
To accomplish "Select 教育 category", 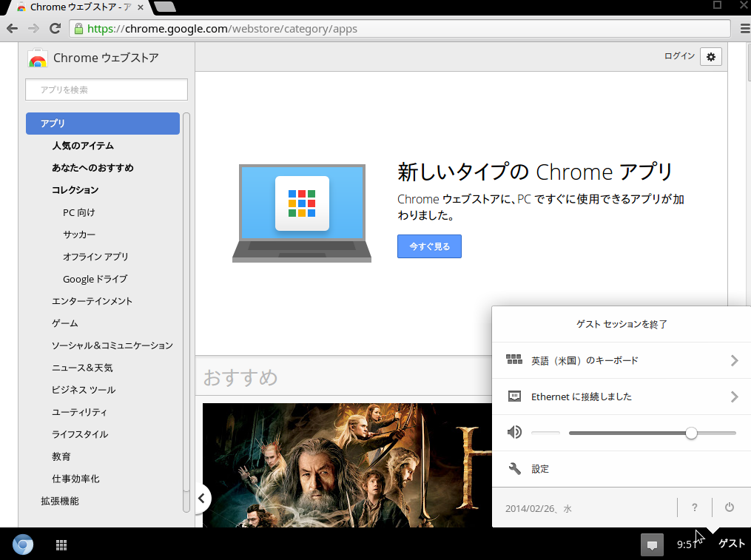I will click(x=61, y=456).
